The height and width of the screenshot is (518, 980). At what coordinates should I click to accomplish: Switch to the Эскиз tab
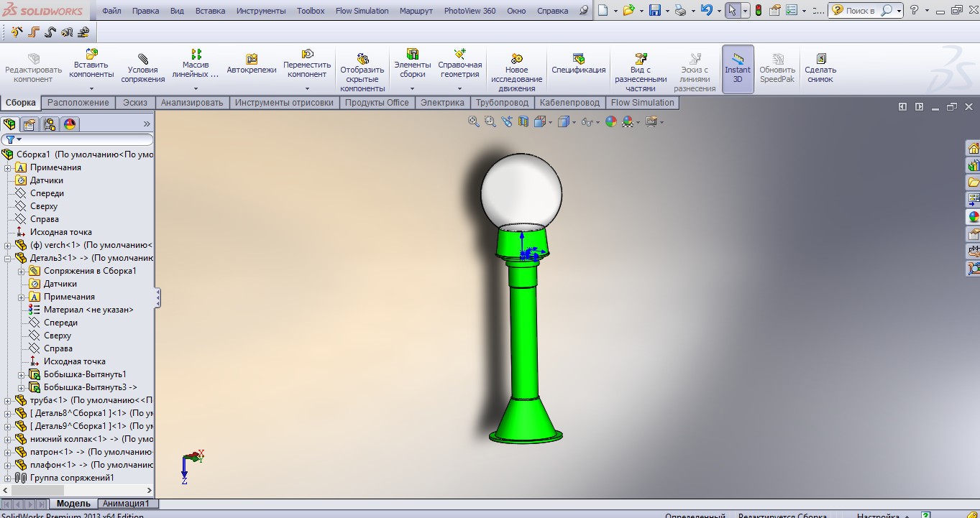135,103
